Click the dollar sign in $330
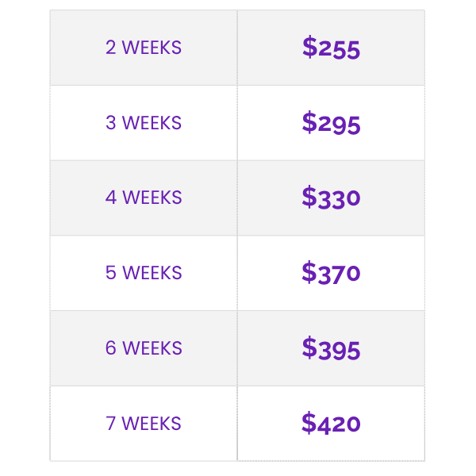476x476 pixels. pos(309,197)
